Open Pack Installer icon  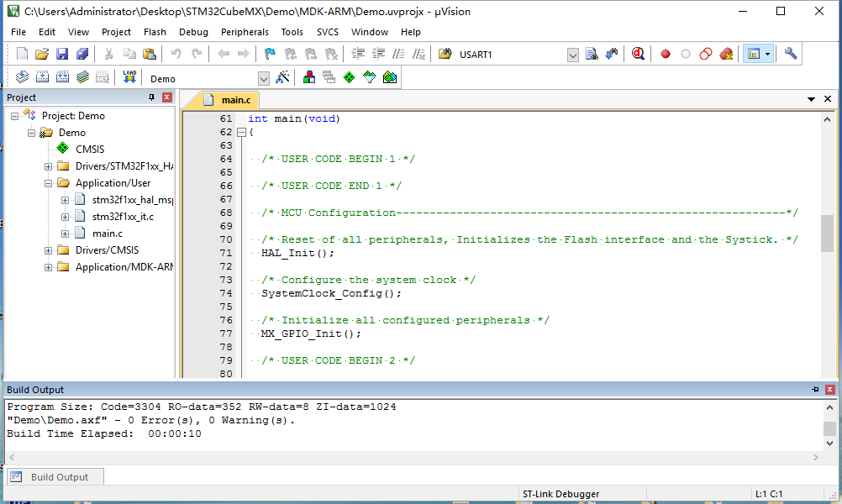[390, 77]
